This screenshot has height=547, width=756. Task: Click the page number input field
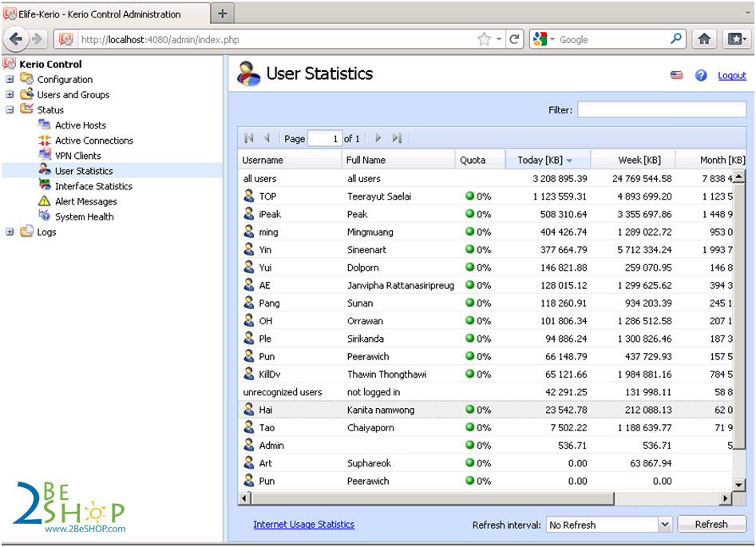[324, 138]
